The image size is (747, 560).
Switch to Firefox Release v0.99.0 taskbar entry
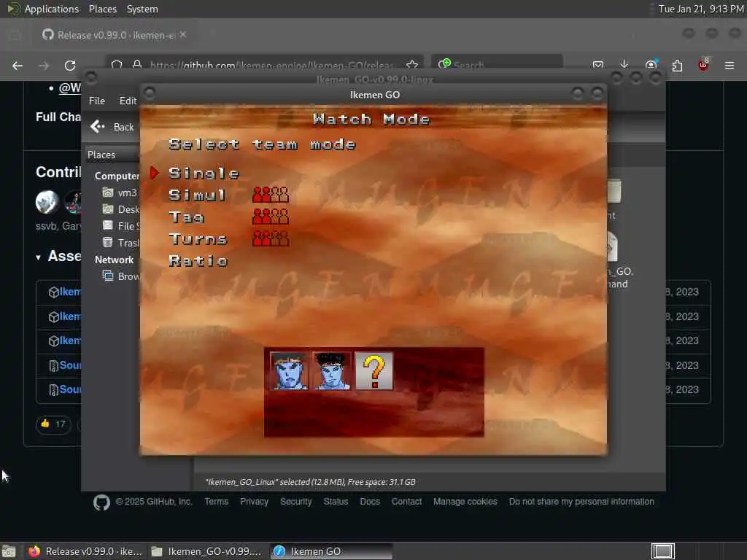pyautogui.click(x=85, y=551)
